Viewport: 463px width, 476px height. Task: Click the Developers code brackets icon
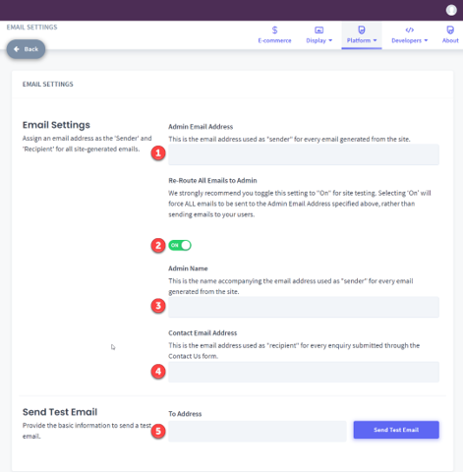pos(410,30)
